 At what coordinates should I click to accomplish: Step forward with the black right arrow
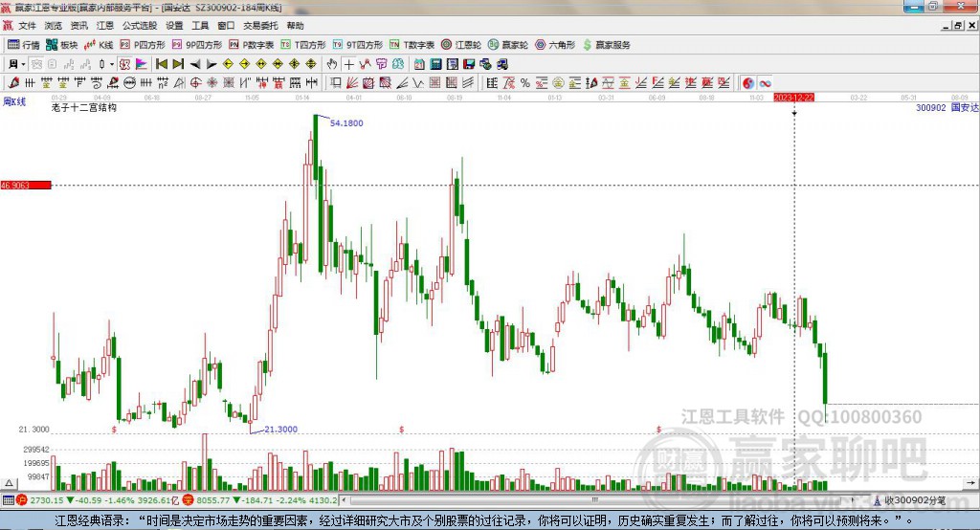[x=210, y=64]
